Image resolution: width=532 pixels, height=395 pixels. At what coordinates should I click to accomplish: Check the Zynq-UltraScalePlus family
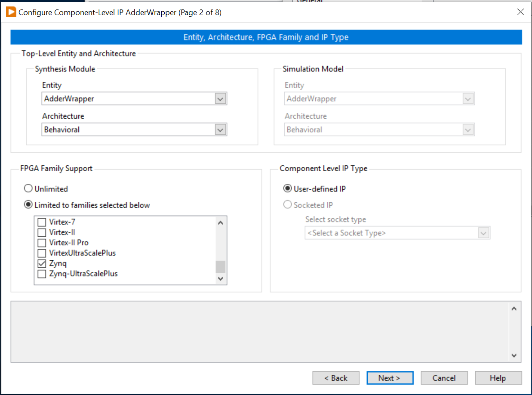tap(41, 274)
